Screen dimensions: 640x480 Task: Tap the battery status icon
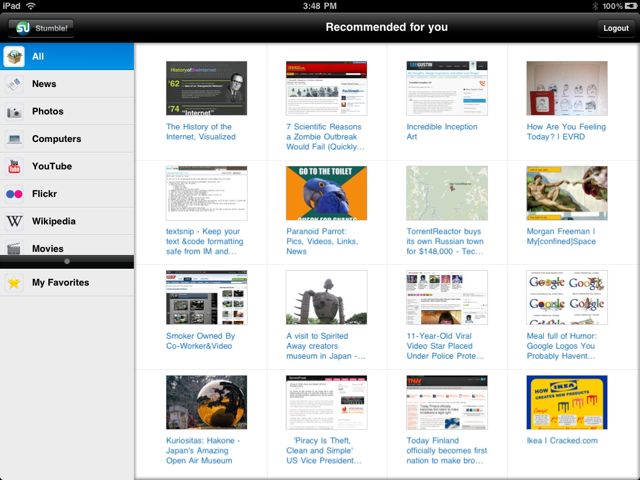pos(630,6)
